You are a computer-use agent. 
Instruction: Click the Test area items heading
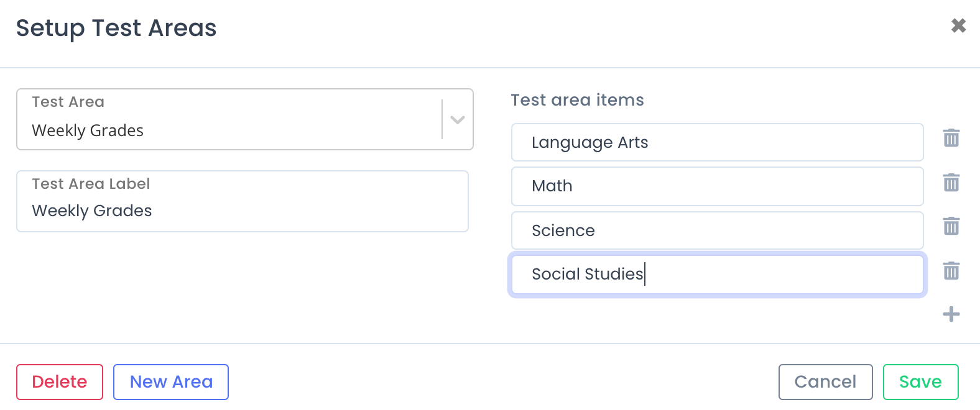(x=578, y=100)
